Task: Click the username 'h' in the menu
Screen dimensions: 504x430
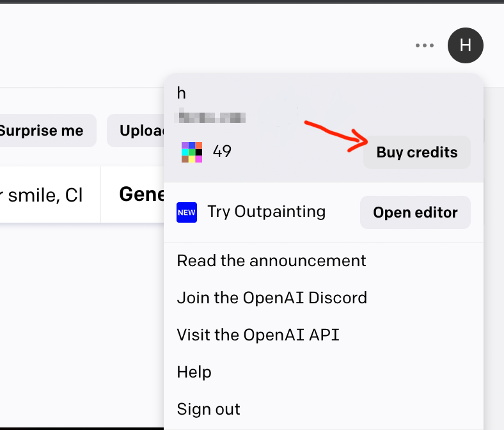Action: (182, 93)
